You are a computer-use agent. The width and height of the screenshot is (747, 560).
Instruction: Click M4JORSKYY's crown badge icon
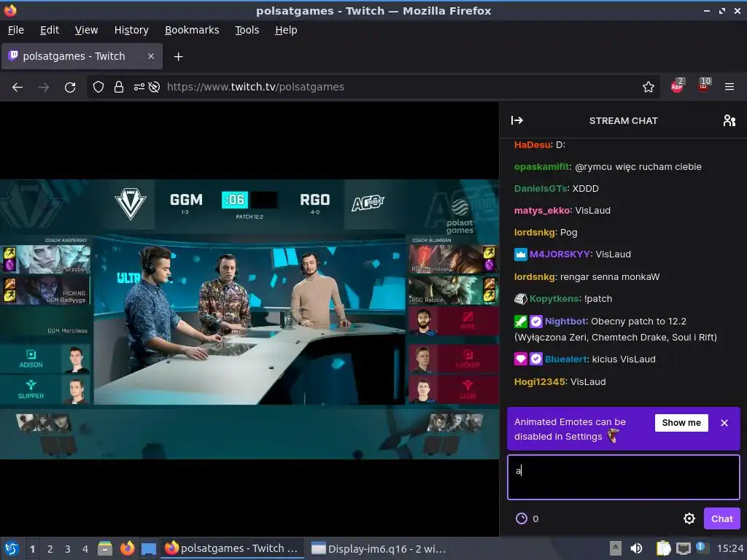[x=521, y=254]
